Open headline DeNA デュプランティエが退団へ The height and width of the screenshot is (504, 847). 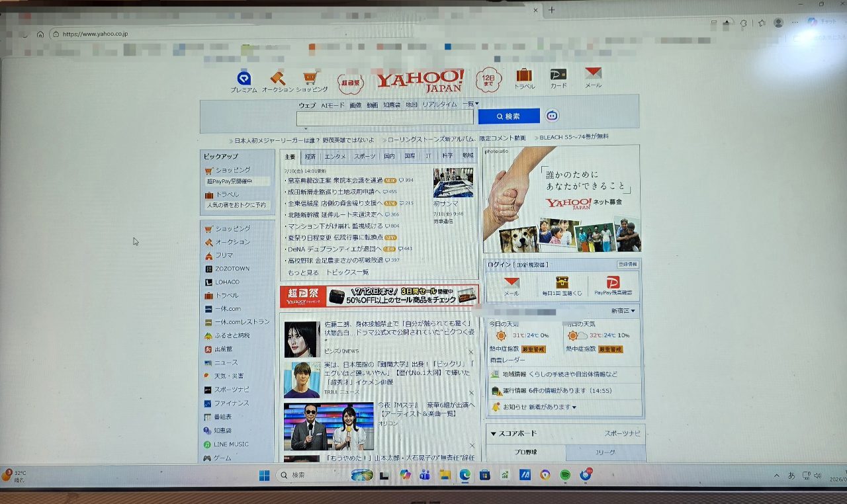[335, 249]
